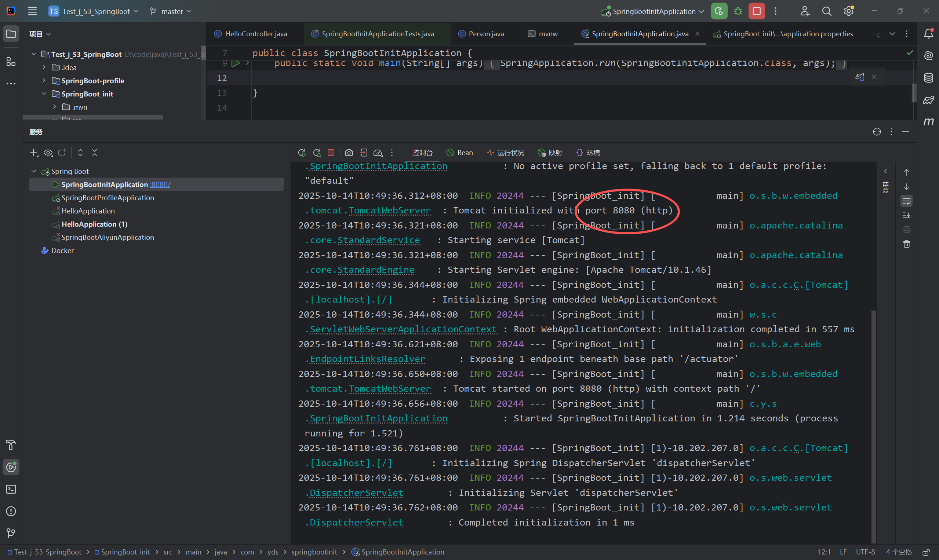
Task: Disable soft-wrap in the console
Action: pos(907,201)
